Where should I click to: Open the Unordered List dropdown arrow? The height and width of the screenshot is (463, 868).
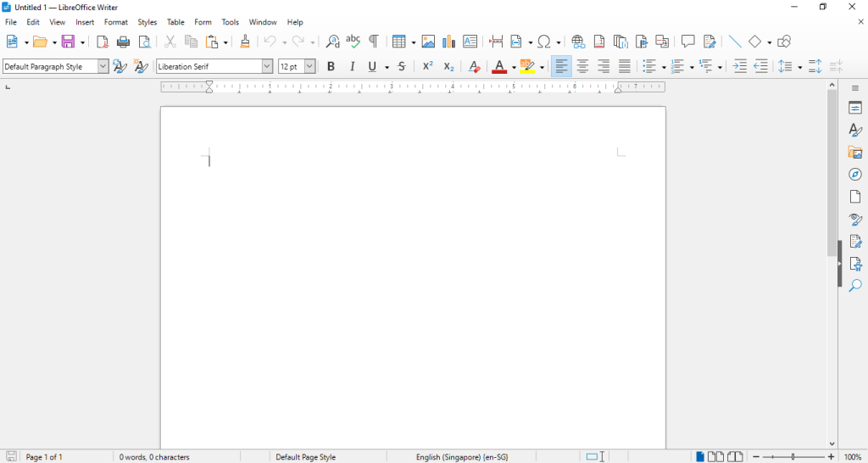[664, 68]
